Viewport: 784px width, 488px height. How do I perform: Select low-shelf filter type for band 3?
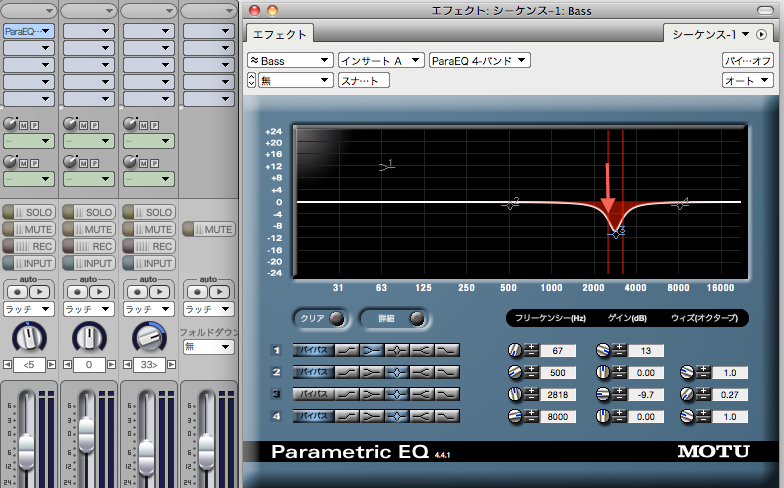point(372,394)
